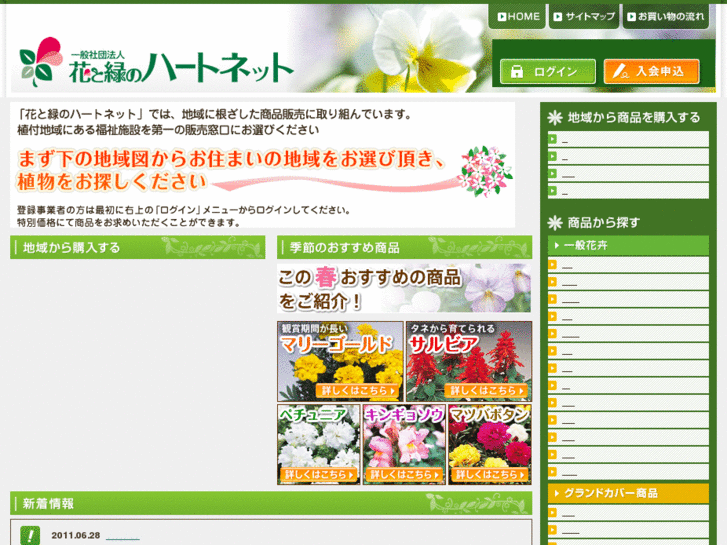
Task: Click the 新着情報 section header
Action: [x=271, y=503]
